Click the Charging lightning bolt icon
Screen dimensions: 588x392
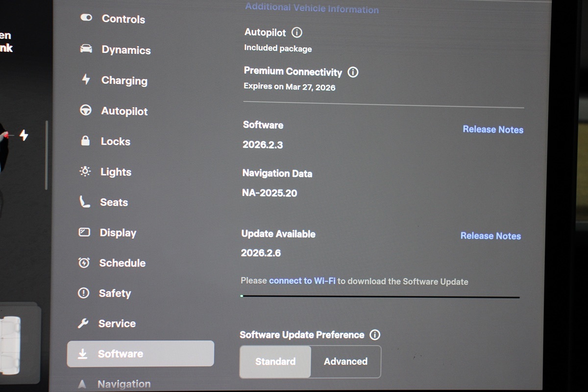coord(86,79)
